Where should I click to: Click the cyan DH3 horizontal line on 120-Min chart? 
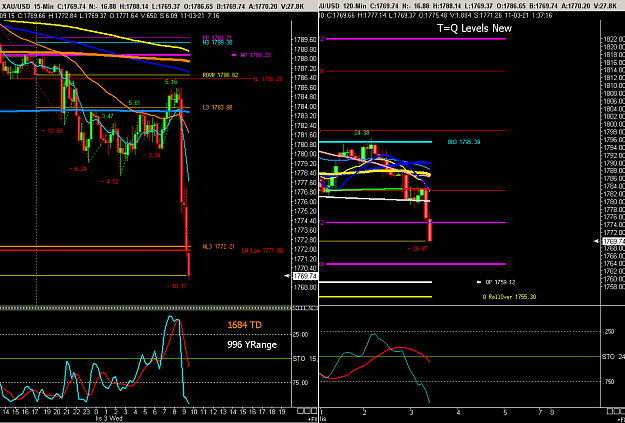(375, 142)
